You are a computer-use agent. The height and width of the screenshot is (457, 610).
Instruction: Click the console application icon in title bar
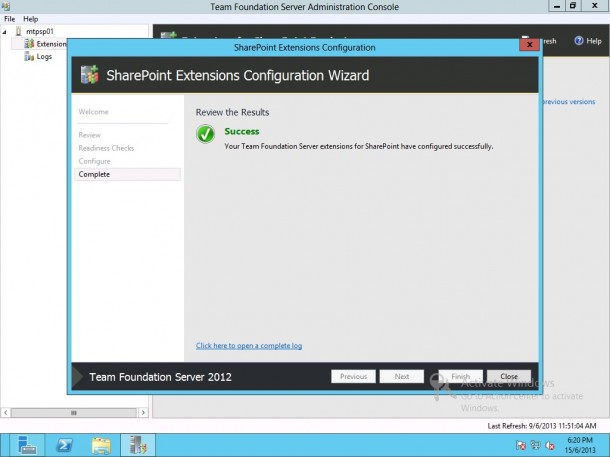click(5, 6)
